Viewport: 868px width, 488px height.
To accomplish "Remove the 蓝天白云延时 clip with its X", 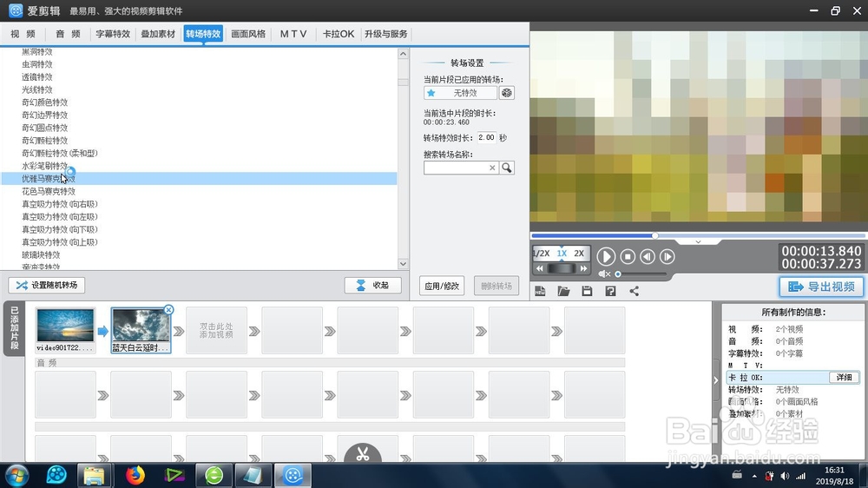I will tap(169, 310).
